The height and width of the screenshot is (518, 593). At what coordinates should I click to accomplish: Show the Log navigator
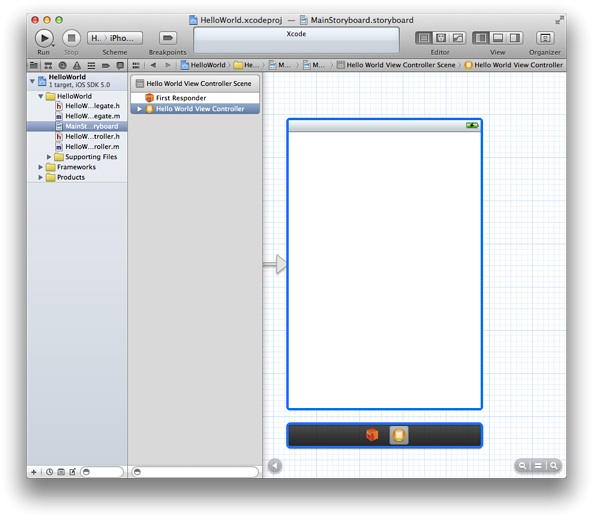120,65
